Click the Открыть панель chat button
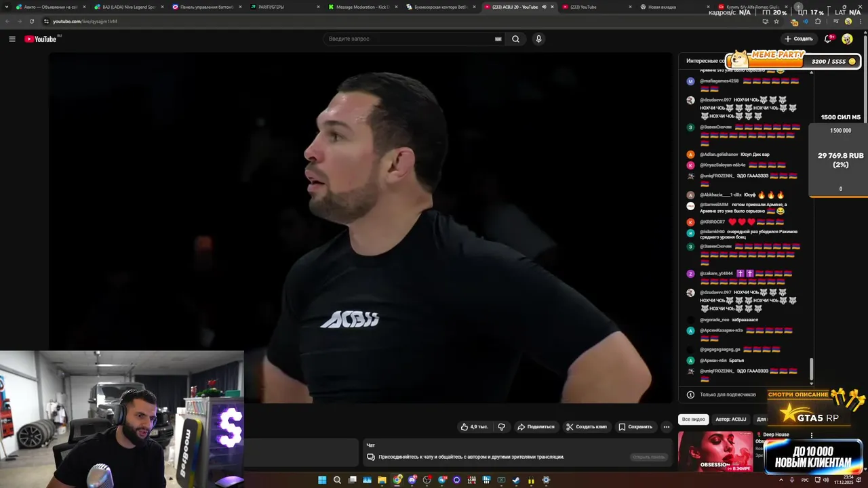The height and width of the screenshot is (488, 868). coord(649,457)
